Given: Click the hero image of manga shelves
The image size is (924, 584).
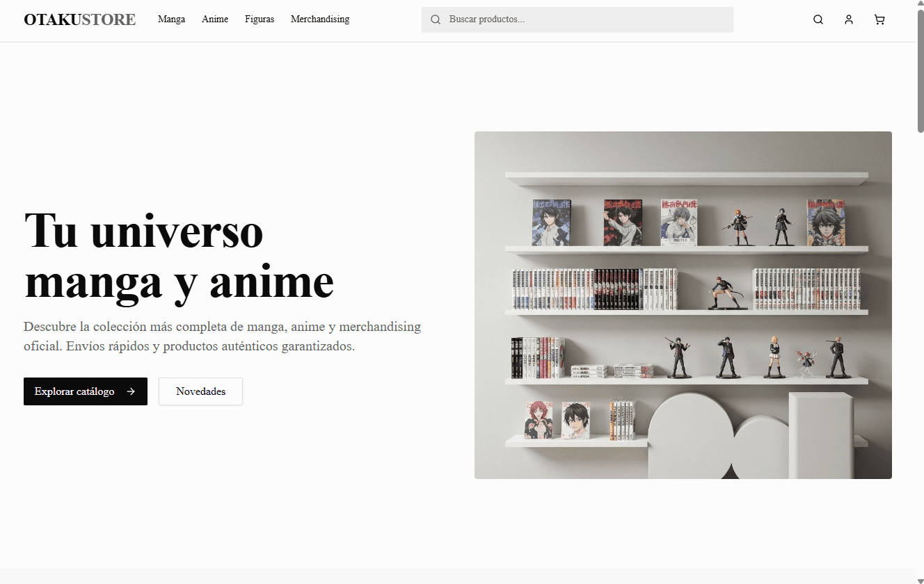Looking at the screenshot, I should coord(683,305).
